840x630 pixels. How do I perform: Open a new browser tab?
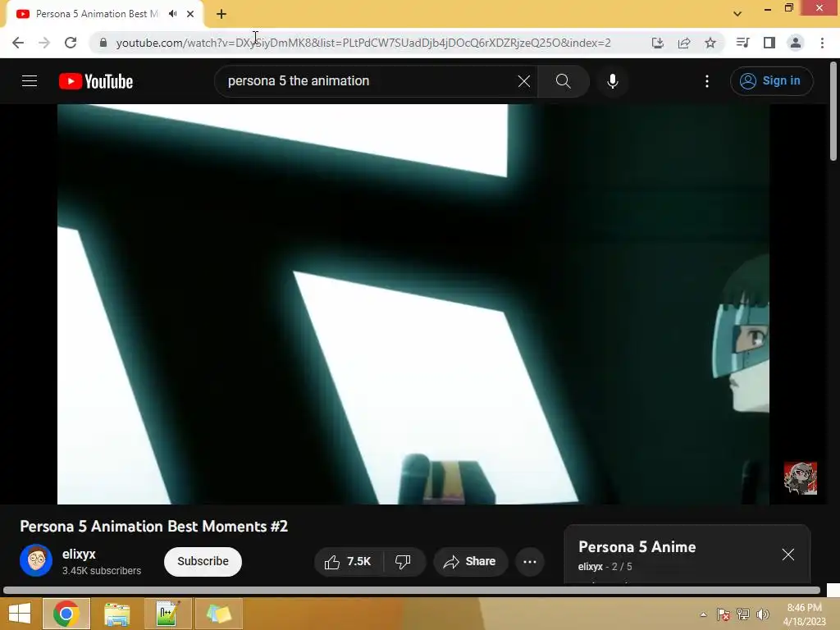pos(221,14)
